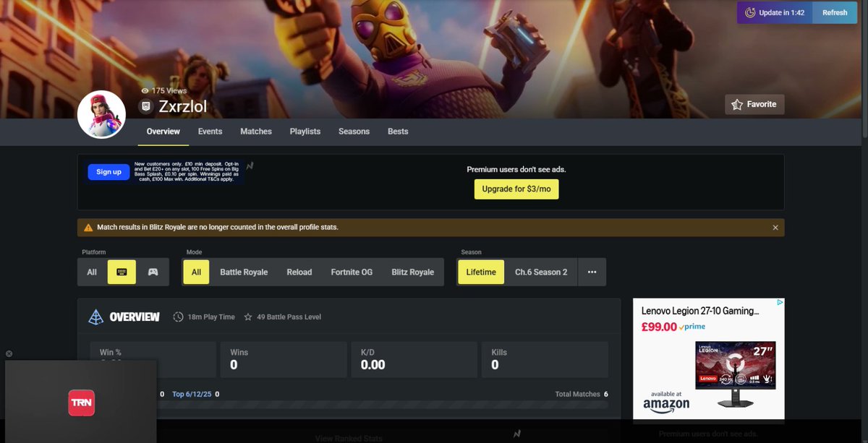Click the Sign up ad button
The image size is (868, 443).
[x=109, y=172]
